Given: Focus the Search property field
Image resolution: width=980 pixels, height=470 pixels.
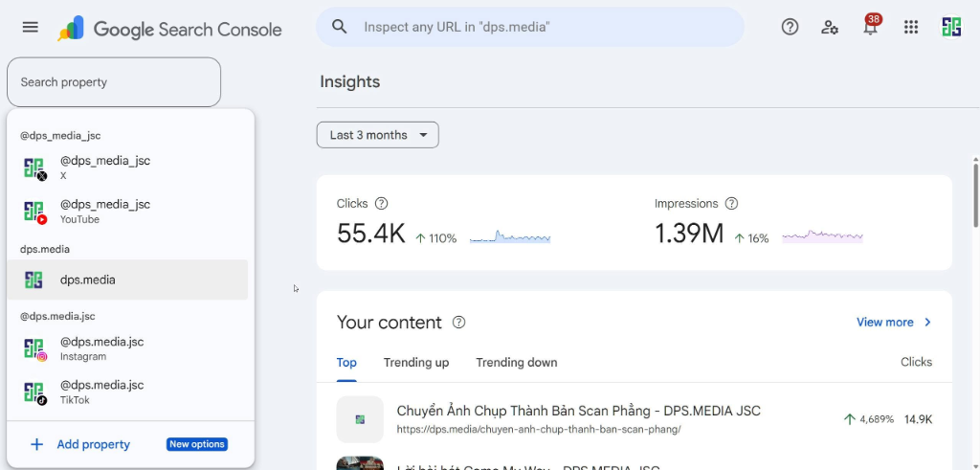Looking at the screenshot, I should pos(114,82).
